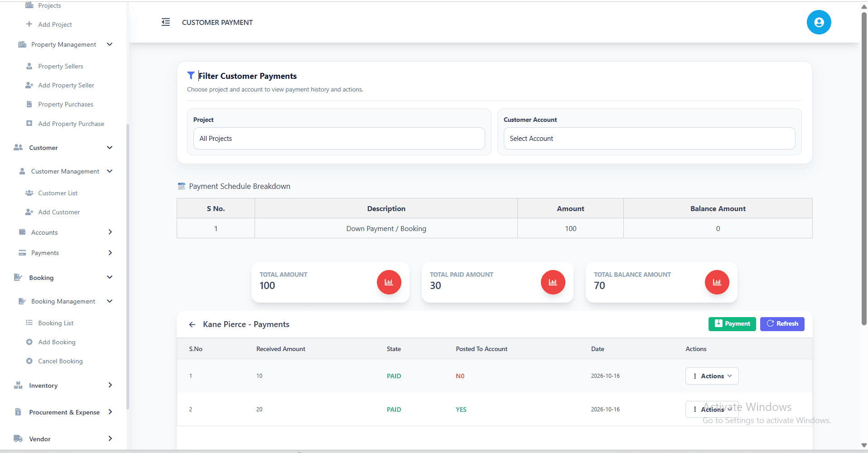Click the Cancel Booking cross icon
Viewport: 868px width, 453px height.
click(x=29, y=361)
